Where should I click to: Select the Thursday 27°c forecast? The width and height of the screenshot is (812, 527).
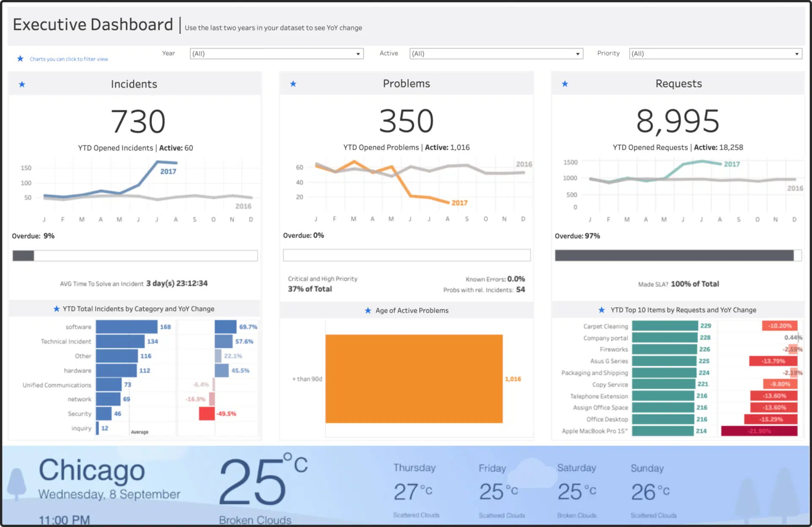[x=414, y=491]
